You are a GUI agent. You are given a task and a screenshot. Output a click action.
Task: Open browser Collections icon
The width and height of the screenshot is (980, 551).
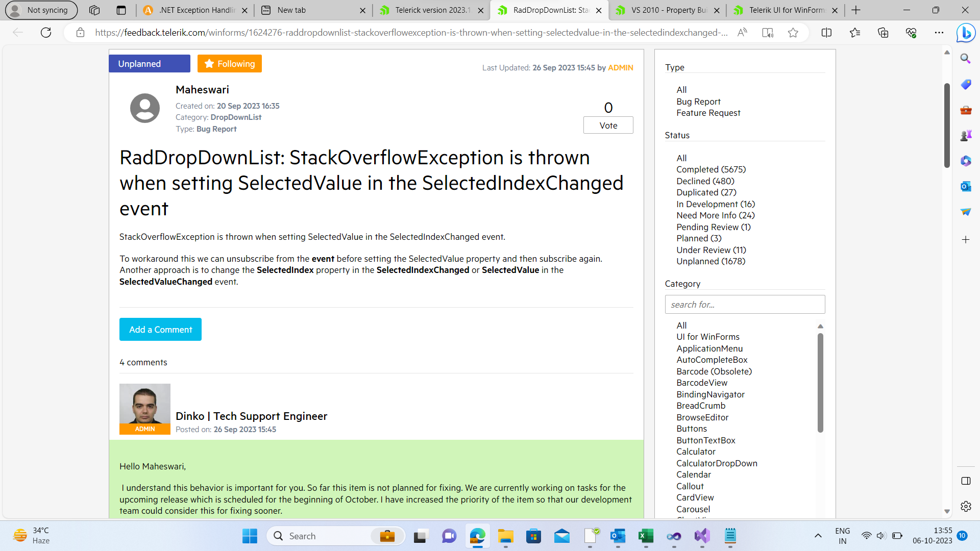pyautogui.click(x=883, y=33)
